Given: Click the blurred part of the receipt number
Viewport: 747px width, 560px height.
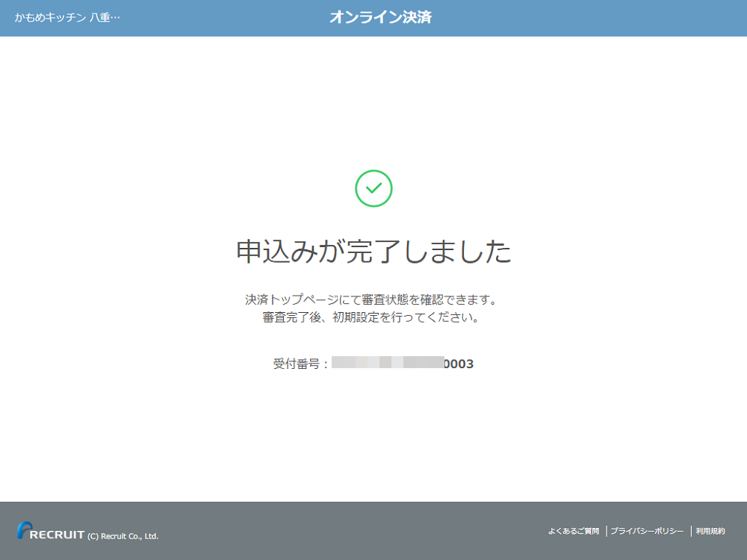Looking at the screenshot, I should click(387, 364).
